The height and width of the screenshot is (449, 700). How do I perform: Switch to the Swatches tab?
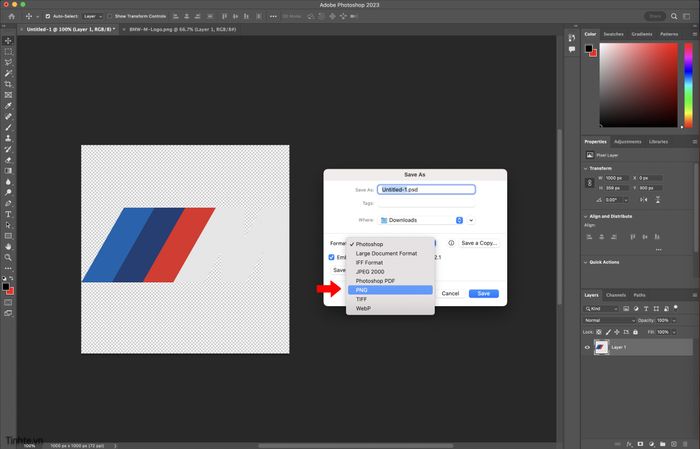coord(613,34)
